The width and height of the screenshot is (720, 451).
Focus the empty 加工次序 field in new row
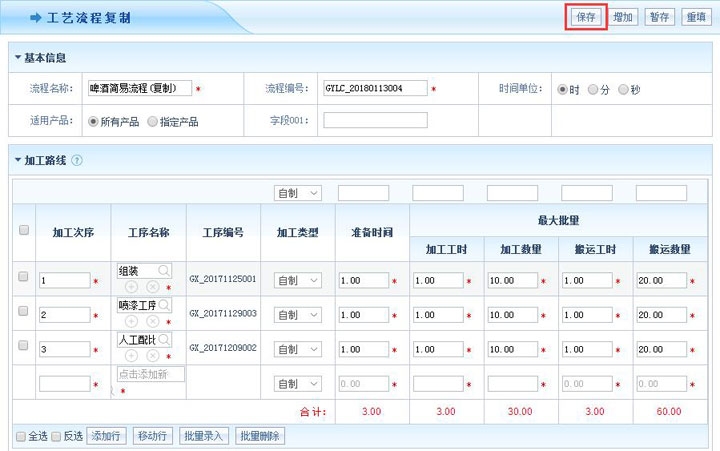pyautogui.click(x=65, y=384)
